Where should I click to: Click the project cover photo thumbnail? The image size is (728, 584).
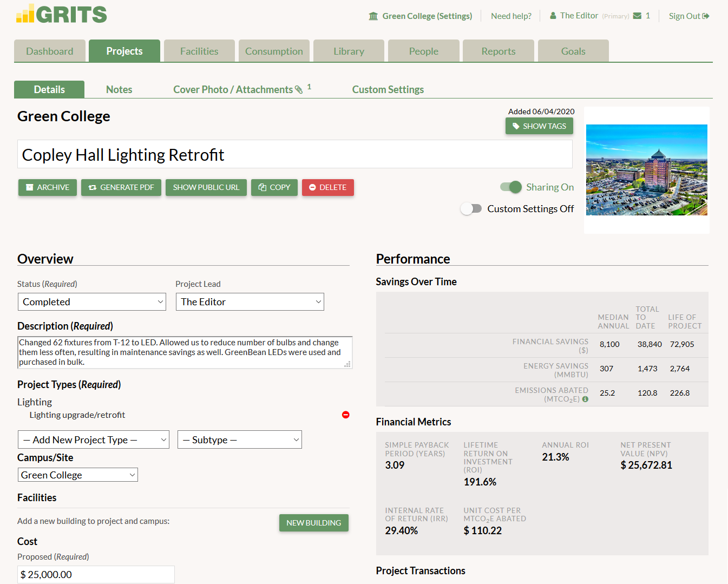pyautogui.click(x=646, y=170)
